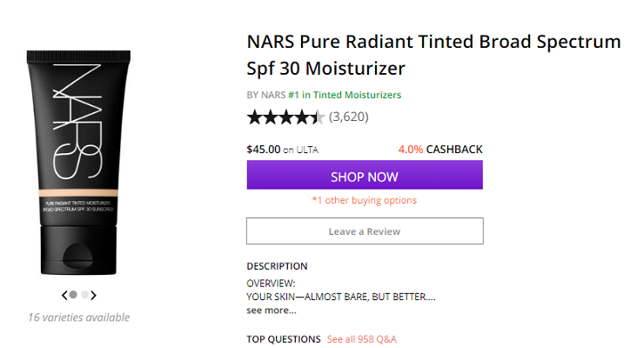Click the 4.0% CASHBACK offer

(439, 150)
